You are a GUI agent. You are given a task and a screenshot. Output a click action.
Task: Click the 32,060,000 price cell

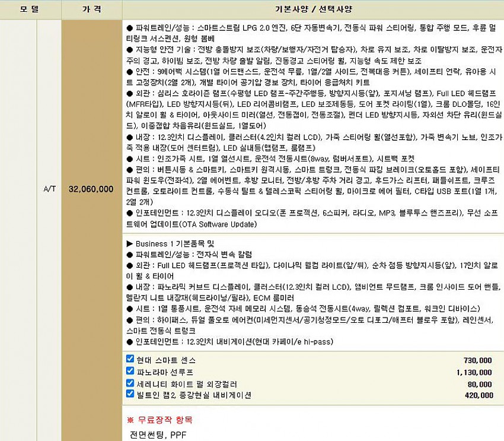[92, 189]
